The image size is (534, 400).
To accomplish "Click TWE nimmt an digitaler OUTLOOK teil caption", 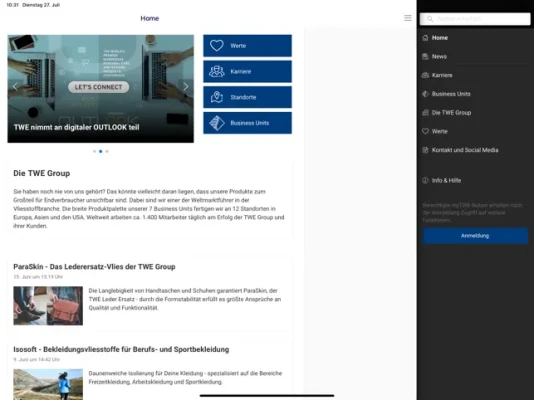I will click(77, 127).
